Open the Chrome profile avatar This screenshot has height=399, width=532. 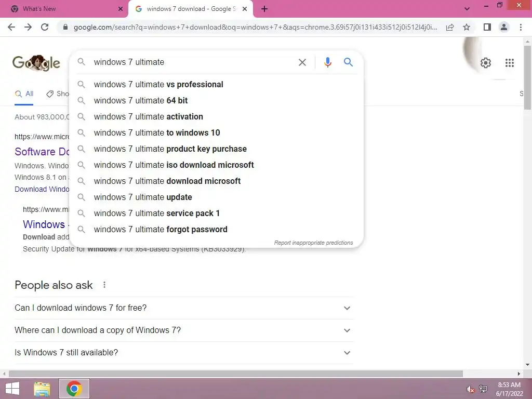(x=504, y=27)
